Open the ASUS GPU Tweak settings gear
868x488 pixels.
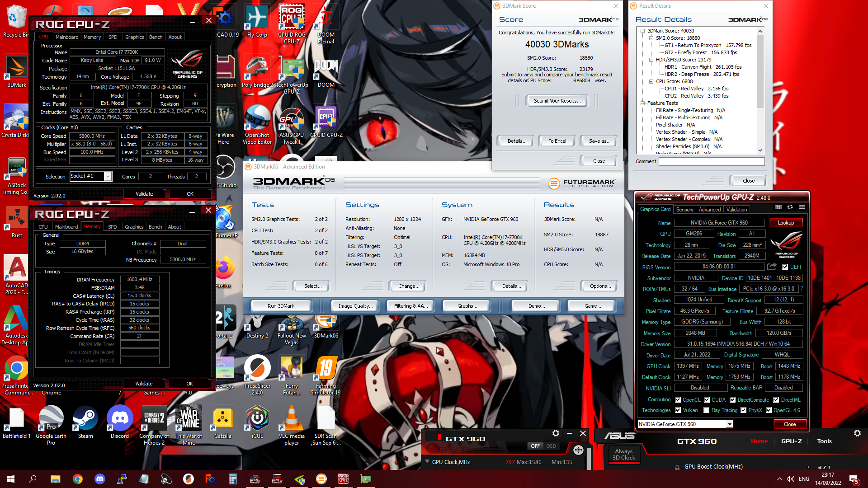857,433
